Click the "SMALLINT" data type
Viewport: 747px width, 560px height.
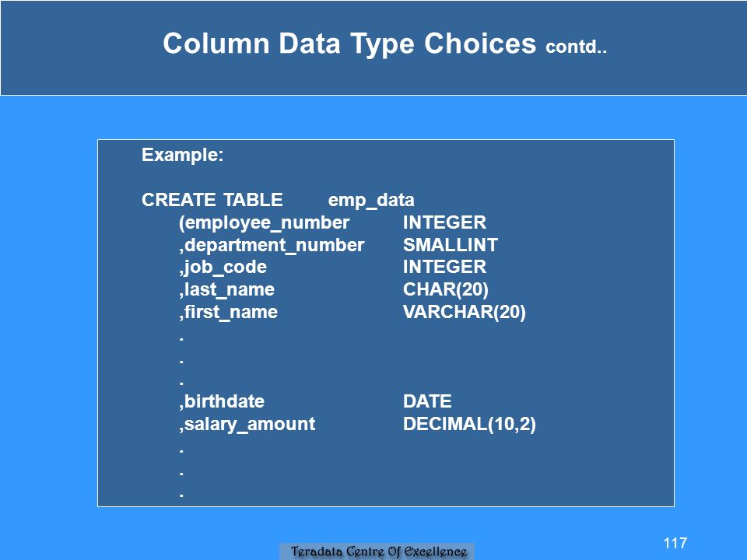451,245
